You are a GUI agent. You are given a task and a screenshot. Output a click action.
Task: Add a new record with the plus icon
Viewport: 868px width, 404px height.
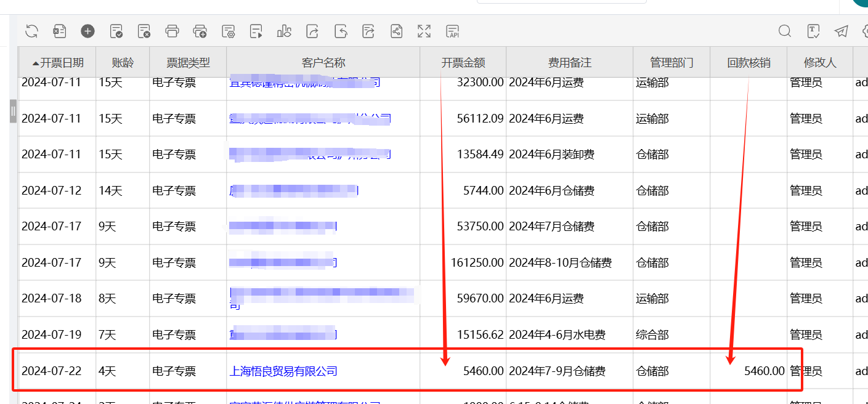point(87,31)
